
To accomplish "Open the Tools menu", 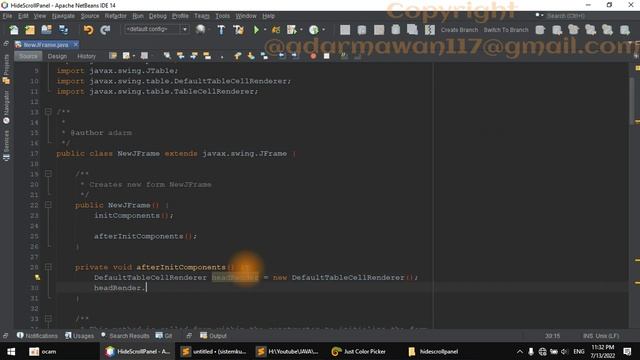I will pyautogui.click(x=222, y=16).
